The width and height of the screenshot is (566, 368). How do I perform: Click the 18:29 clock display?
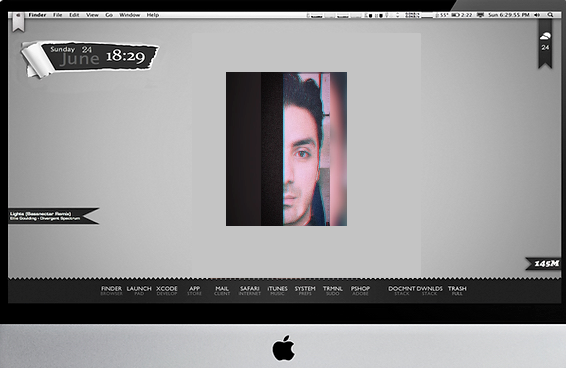[x=126, y=56]
